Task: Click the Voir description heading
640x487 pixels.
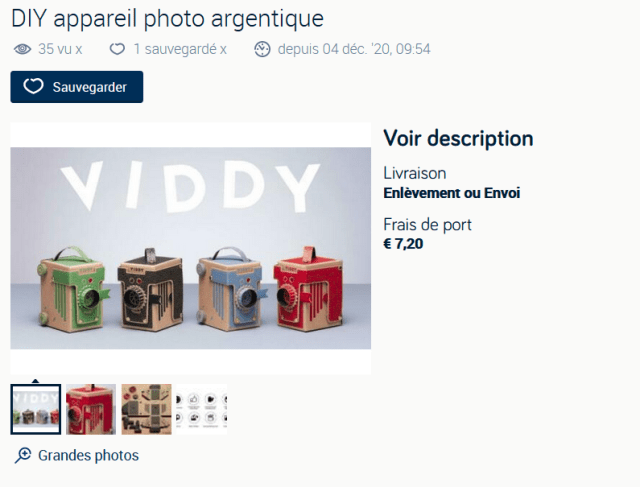Action: click(x=458, y=138)
